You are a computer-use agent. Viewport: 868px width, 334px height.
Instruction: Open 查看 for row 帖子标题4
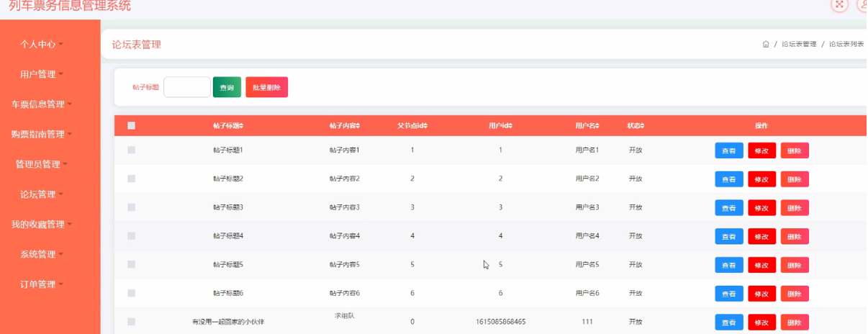coord(729,236)
